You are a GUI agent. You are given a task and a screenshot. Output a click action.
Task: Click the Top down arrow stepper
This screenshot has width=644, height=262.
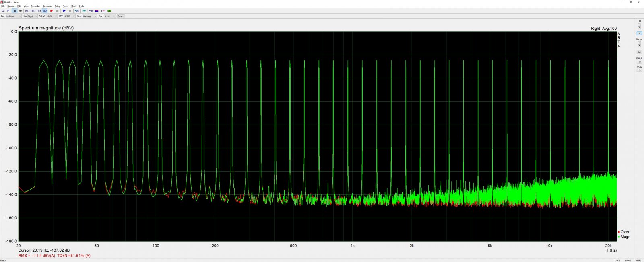(x=639, y=28)
